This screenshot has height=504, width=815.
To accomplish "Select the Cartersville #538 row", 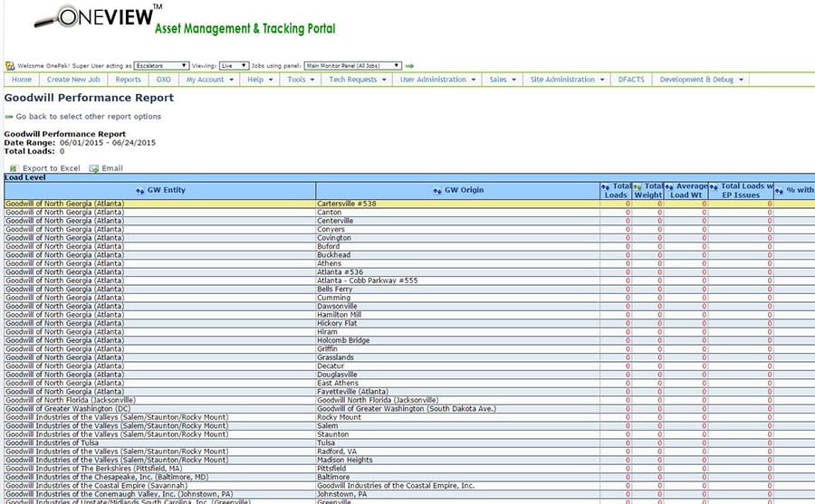I will 409,204.
